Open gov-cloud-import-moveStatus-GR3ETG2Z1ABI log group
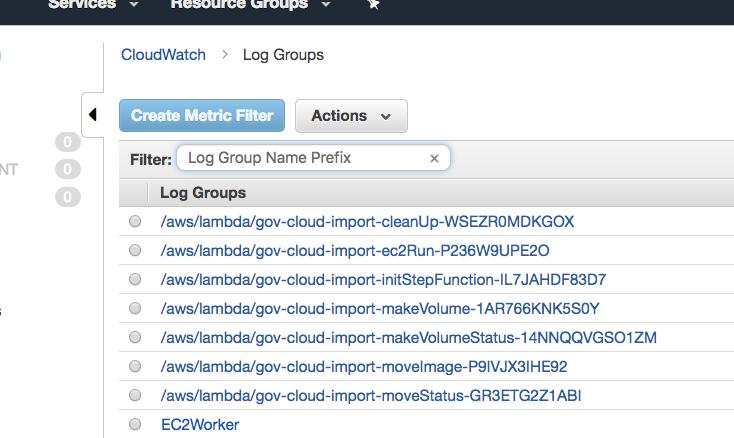This screenshot has width=734, height=438. coord(371,396)
